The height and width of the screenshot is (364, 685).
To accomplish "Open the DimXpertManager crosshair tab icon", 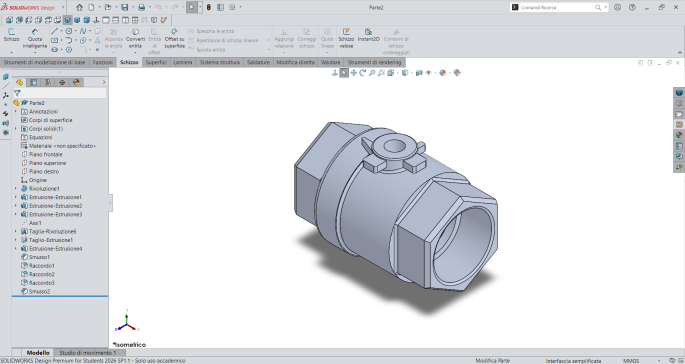I will (62, 82).
